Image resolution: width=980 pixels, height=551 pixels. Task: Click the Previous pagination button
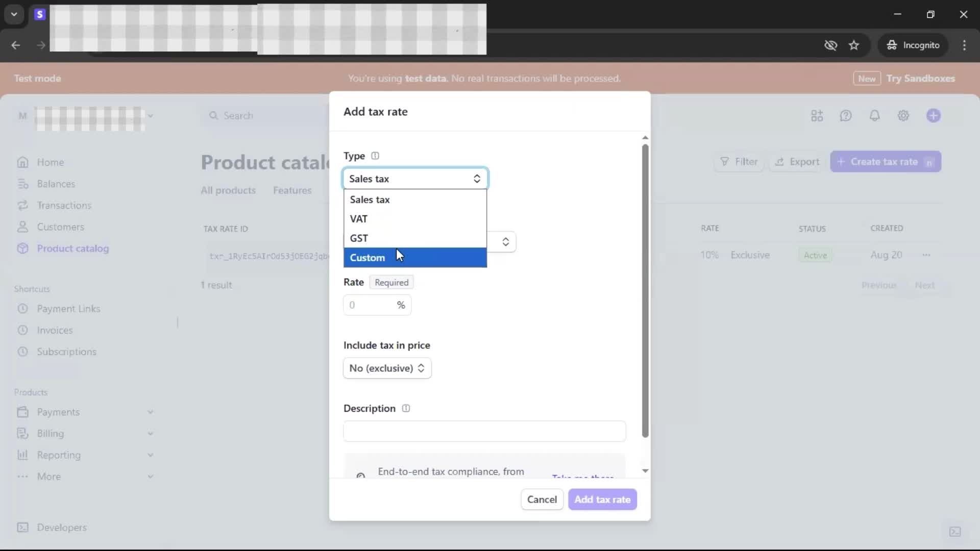(x=879, y=285)
